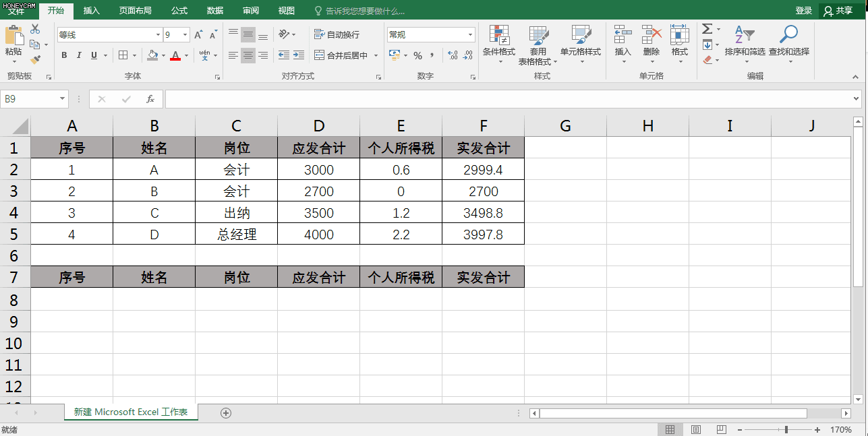
Task: Switch to the 页面布局 Page Layout tab
Action: (135, 11)
